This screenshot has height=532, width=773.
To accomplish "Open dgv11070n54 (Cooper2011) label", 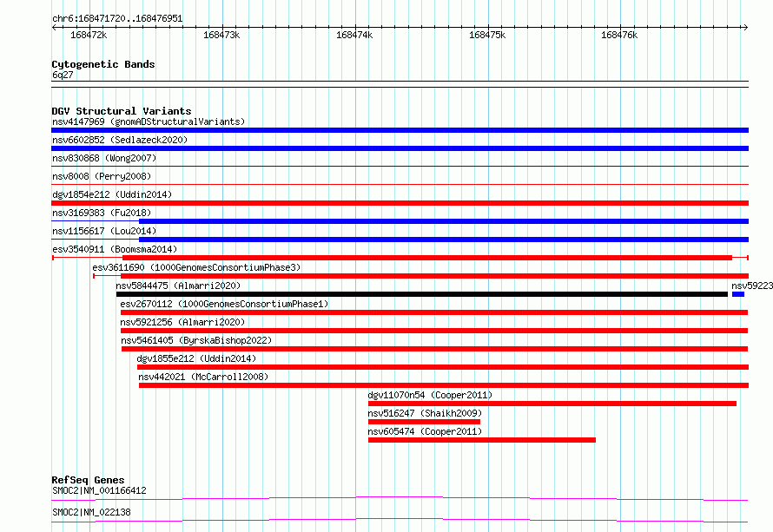I will pos(430,395).
